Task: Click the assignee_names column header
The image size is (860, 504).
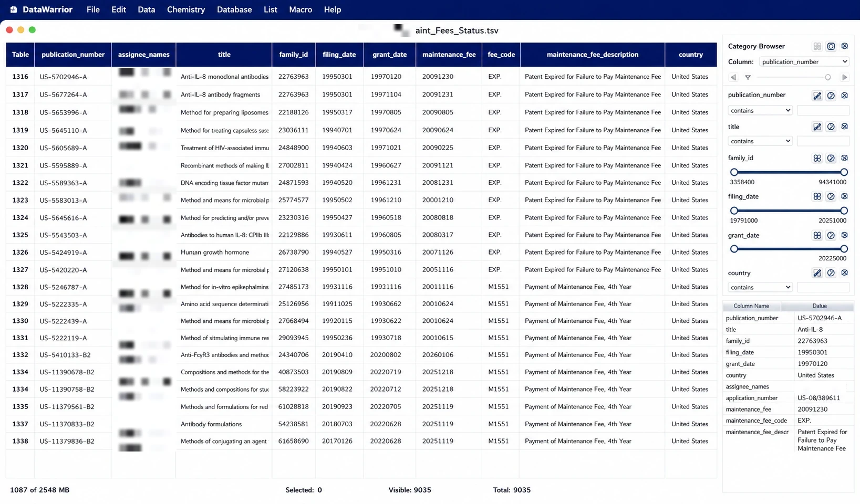Action: point(144,55)
